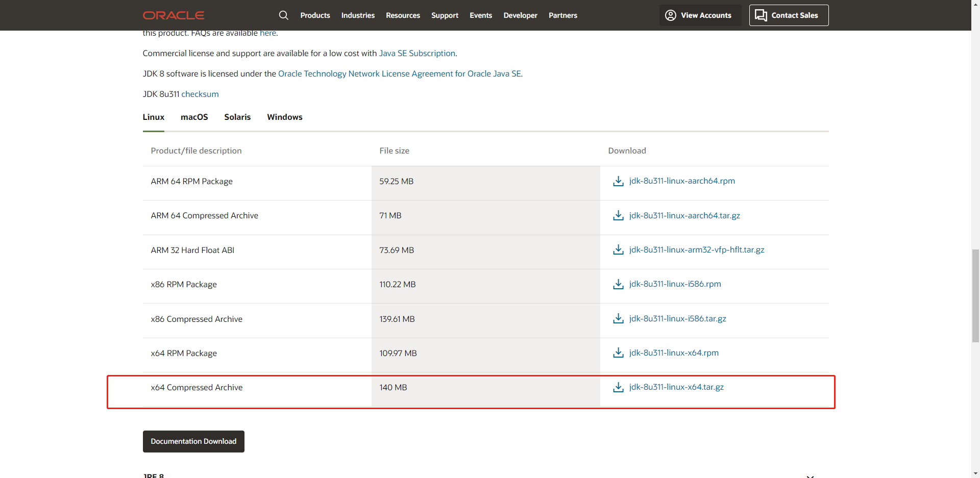Image resolution: width=980 pixels, height=478 pixels.
Task: Click the '59.25 MB' file size
Action: pos(396,181)
